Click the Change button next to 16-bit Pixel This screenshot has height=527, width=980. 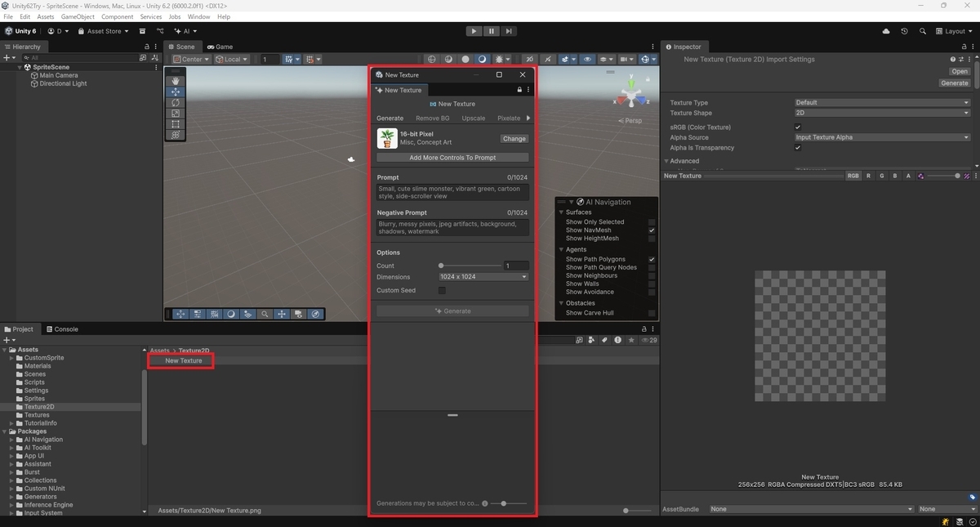click(514, 138)
